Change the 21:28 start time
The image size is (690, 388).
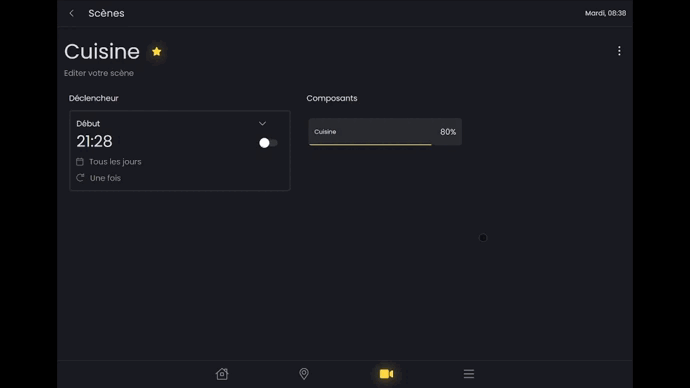click(x=94, y=141)
